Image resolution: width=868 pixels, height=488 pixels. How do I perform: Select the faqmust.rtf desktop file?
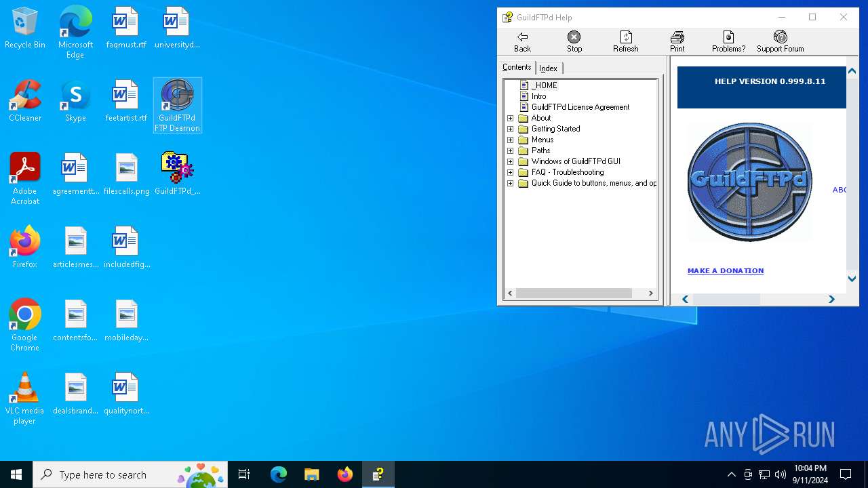pyautogui.click(x=126, y=28)
